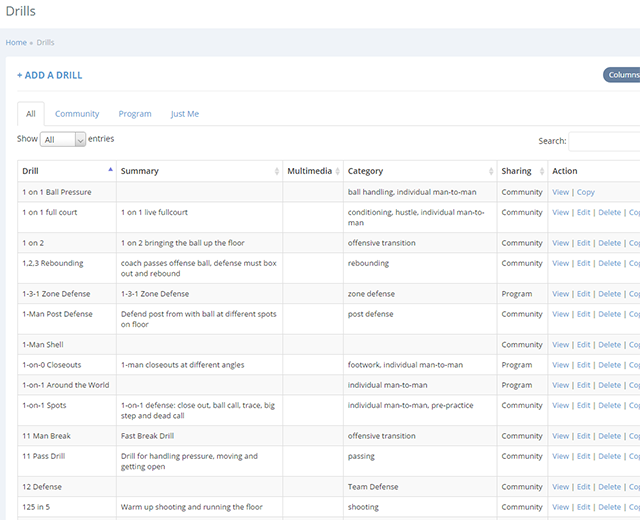View the 125 in 5 drill
Screen dimensions: 640x520
click(x=560, y=507)
